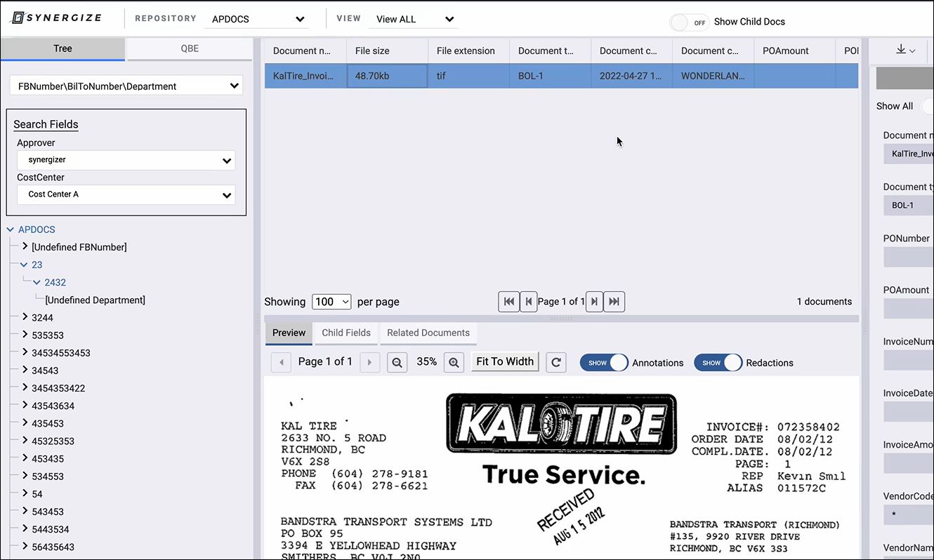Expand tree node 535353
This screenshot has height=560, width=934.
coord(25,334)
